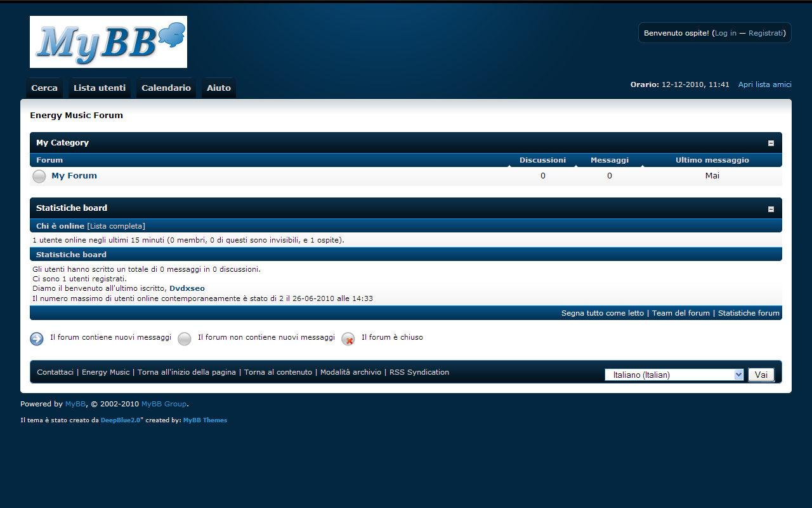
Task: Click the My Forum status icon
Action: 39,177
